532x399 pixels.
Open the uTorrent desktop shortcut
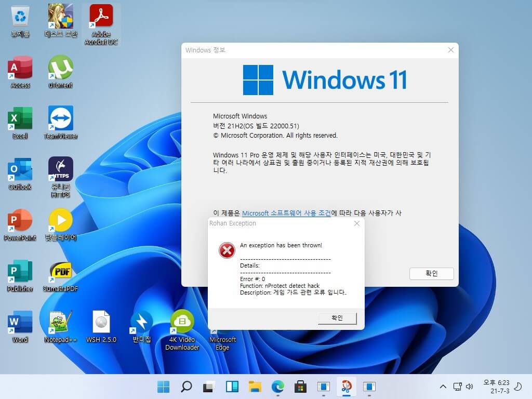[60, 72]
